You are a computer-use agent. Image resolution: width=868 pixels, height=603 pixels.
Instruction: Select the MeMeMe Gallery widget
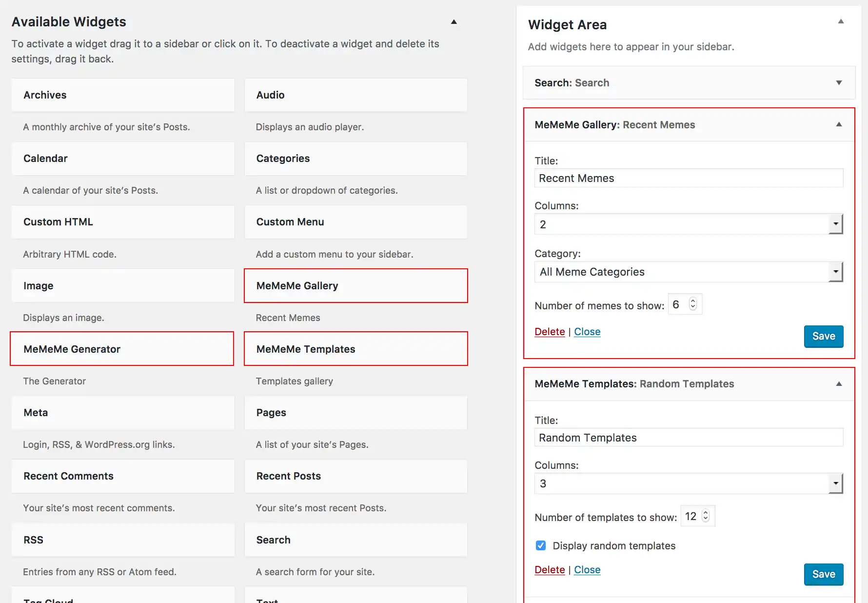355,285
